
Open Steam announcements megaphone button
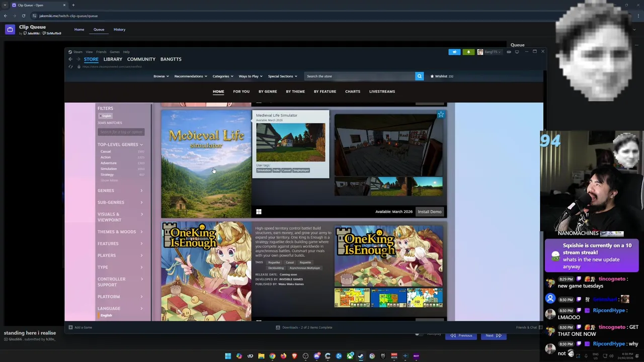click(x=454, y=52)
